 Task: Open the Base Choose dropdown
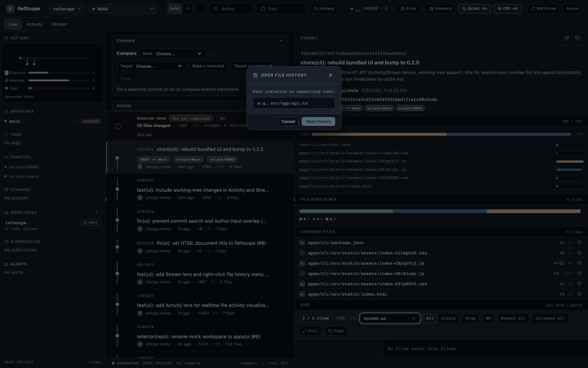173,54
